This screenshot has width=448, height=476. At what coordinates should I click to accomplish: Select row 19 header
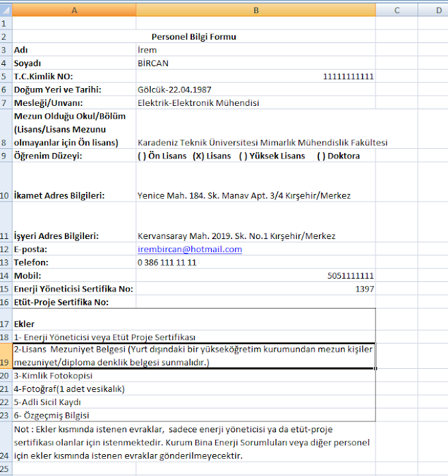tap(6, 356)
